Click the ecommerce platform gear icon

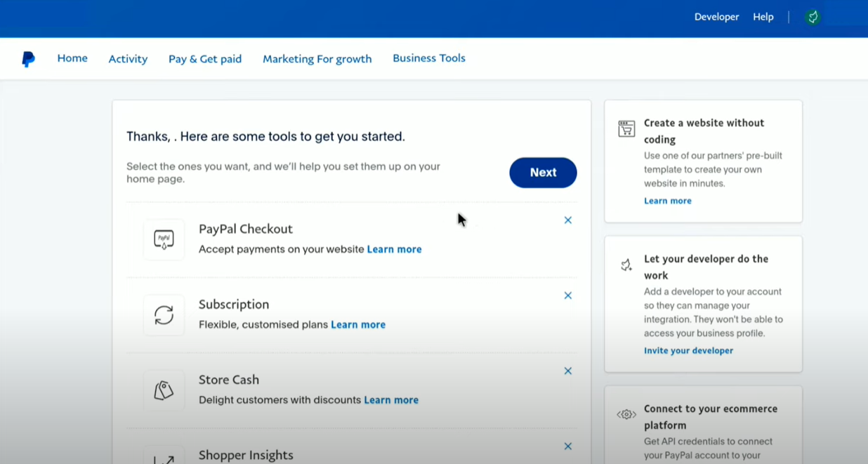pyautogui.click(x=626, y=414)
